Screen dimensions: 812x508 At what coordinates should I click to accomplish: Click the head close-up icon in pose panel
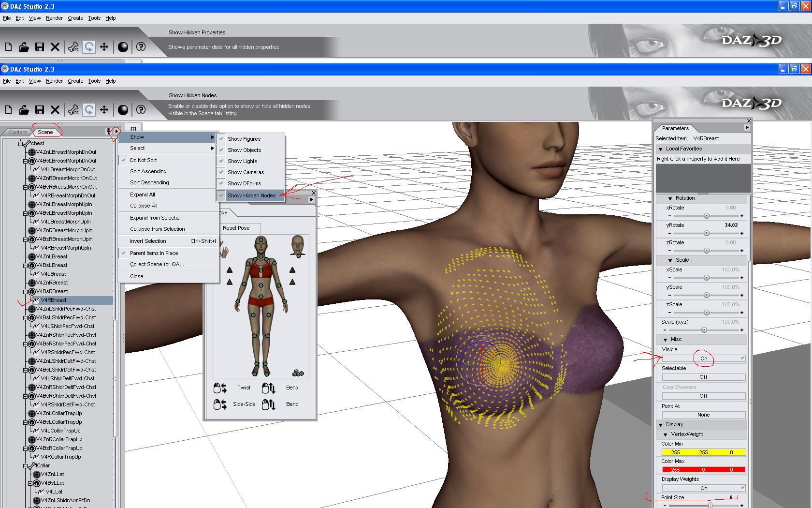(298, 245)
